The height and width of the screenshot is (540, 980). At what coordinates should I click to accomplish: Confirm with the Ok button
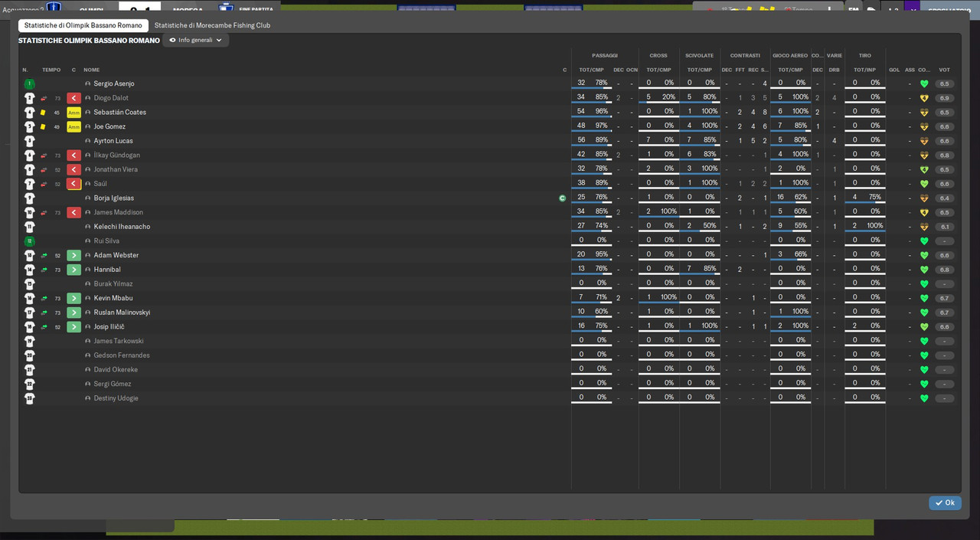pos(945,502)
